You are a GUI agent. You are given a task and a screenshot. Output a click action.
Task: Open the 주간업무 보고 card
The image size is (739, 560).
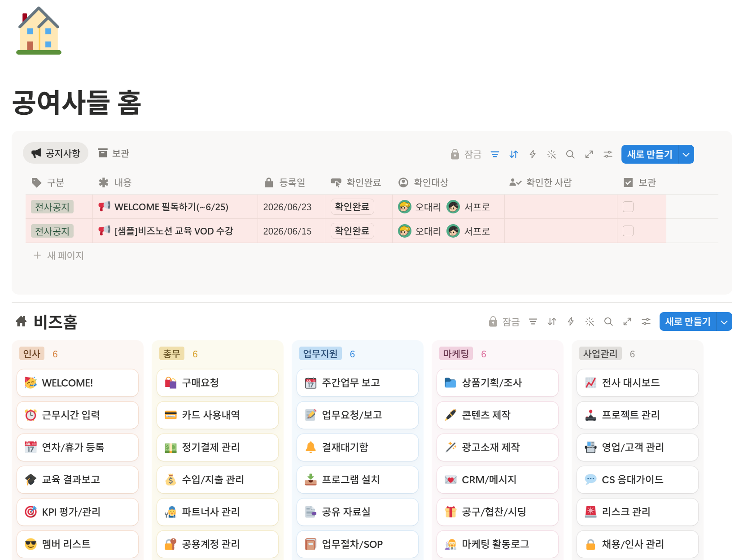[358, 383]
